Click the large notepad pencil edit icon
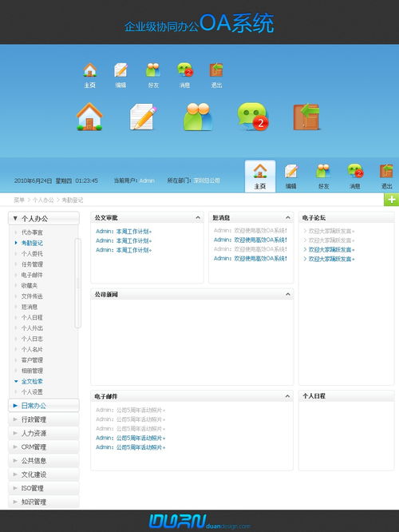 tap(144, 117)
